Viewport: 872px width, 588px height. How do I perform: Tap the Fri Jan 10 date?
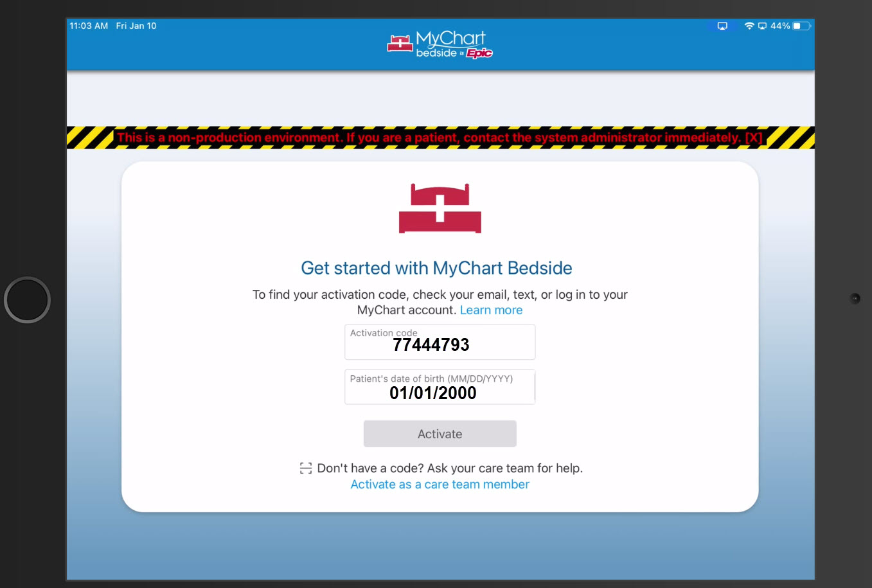tap(136, 26)
